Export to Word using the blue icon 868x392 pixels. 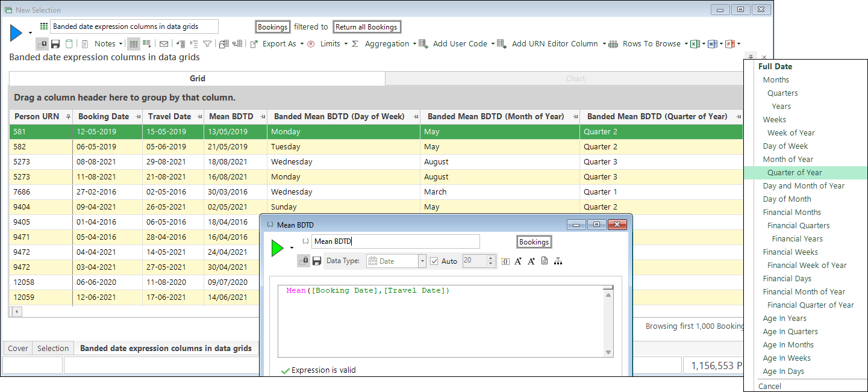(x=712, y=44)
